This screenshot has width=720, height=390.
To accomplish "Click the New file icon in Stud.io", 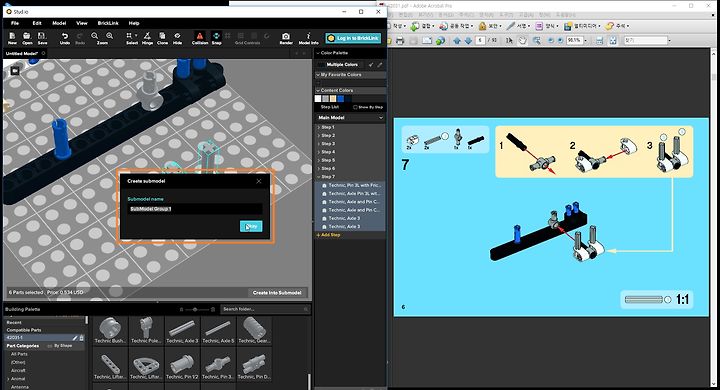I will tap(12, 36).
